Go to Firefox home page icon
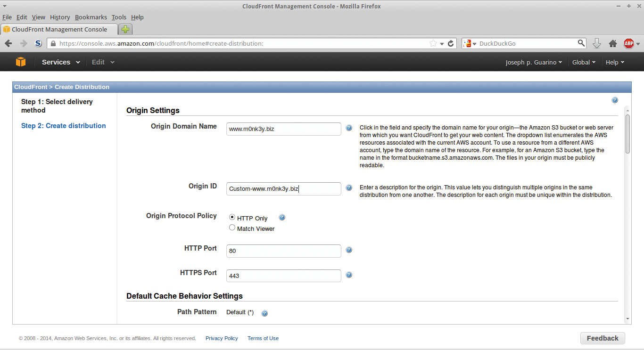Screen dimensions: 644x350 613,43
